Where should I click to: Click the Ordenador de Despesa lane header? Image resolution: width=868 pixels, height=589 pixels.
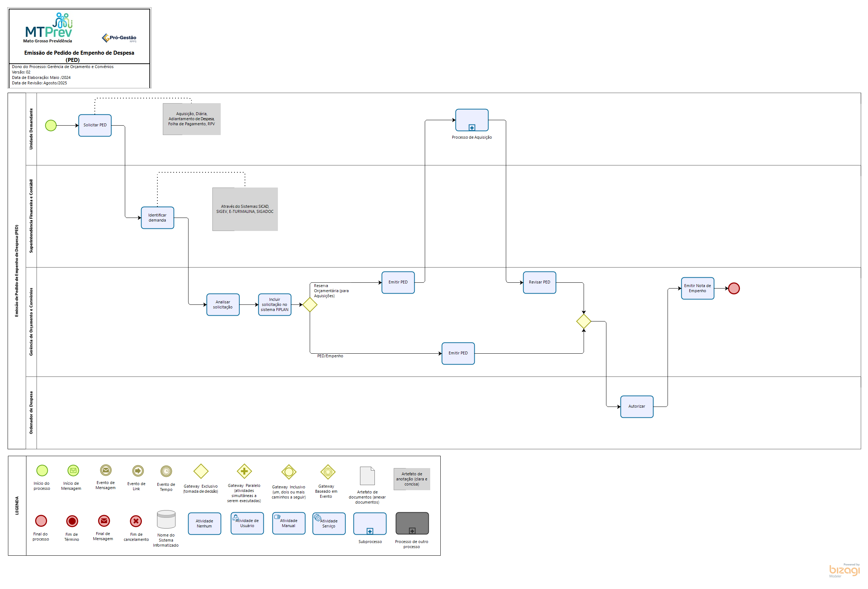pyautogui.click(x=31, y=413)
